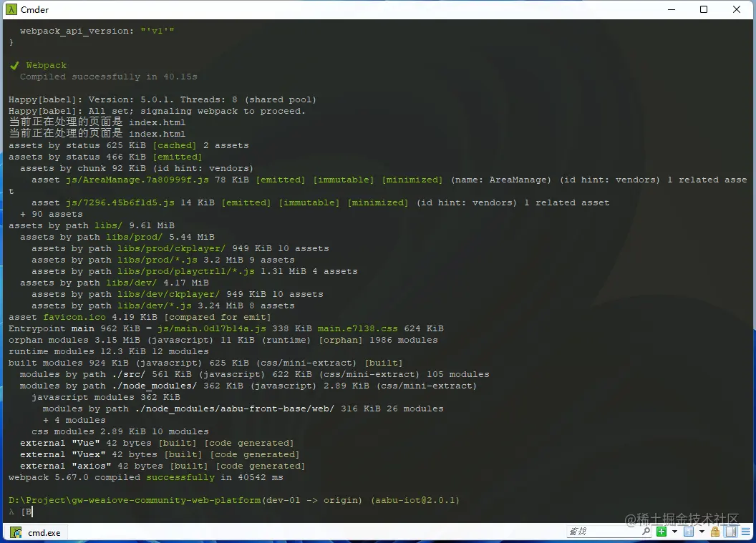
Task: Click the favicon.ico file name
Action: (74, 317)
